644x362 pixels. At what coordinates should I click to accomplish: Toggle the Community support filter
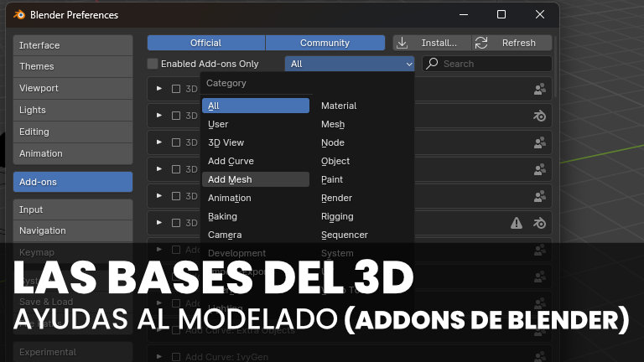tap(325, 43)
